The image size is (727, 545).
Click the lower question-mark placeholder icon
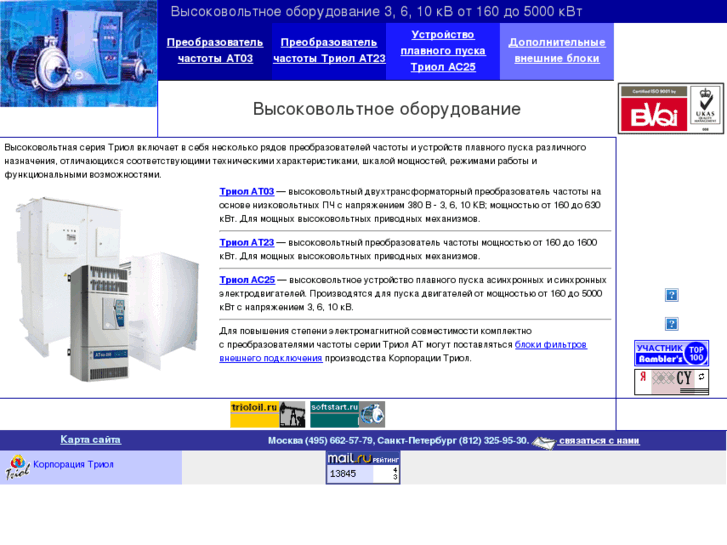pyautogui.click(x=671, y=324)
